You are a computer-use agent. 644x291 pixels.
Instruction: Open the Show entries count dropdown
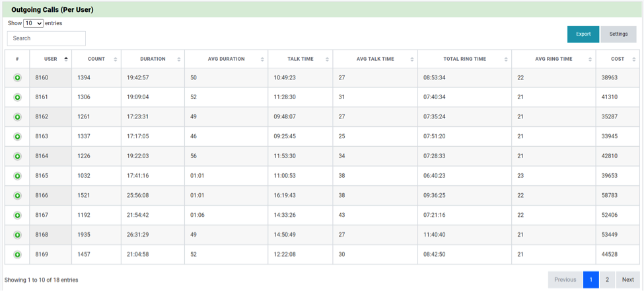coord(33,23)
